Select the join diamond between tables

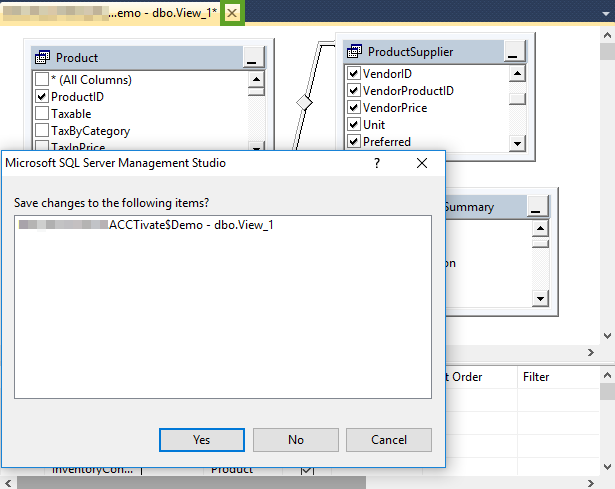click(x=304, y=103)
